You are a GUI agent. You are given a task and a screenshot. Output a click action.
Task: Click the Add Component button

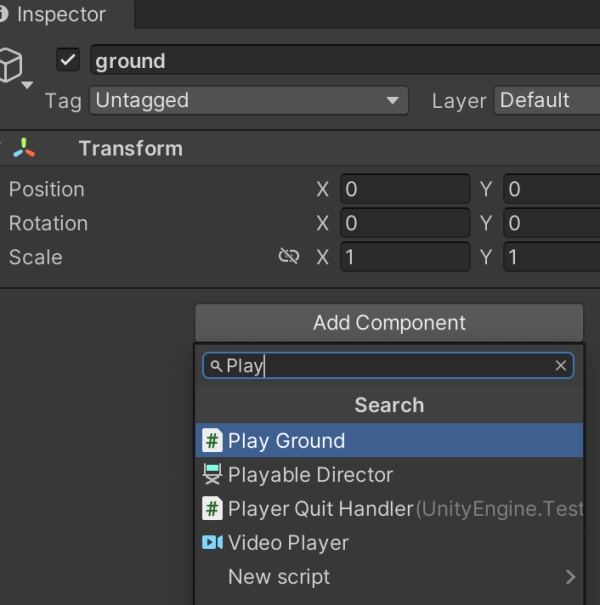pyautogui.click(x=389, y=323)
